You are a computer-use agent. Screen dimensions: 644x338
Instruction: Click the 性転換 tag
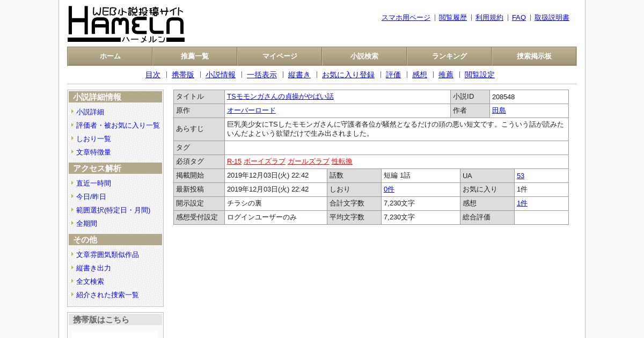342,161
